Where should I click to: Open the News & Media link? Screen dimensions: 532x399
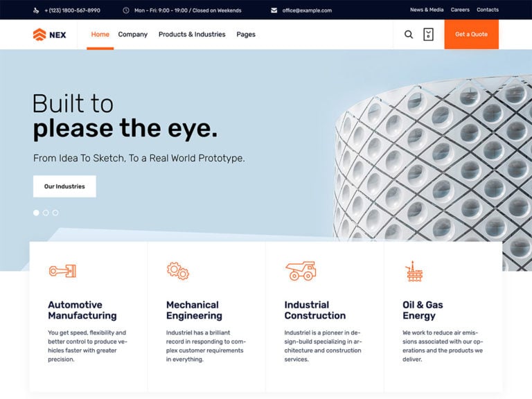(427, 10)
